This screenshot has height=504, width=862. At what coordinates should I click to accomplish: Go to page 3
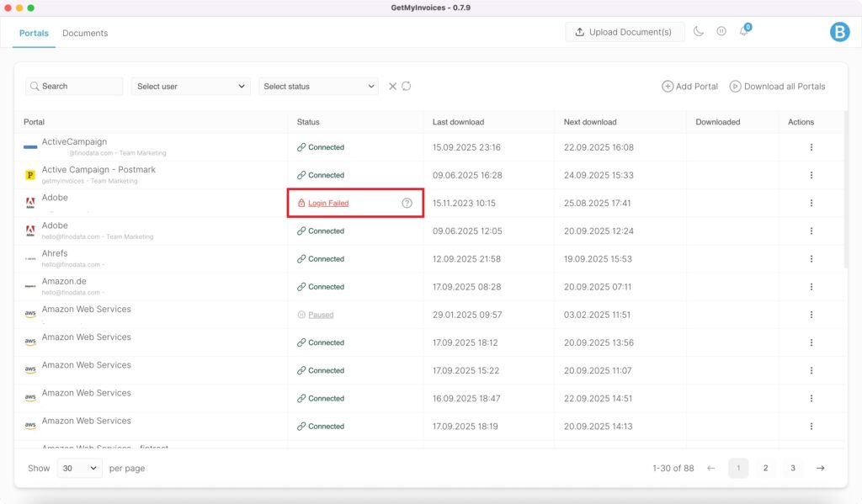coord(793,469)
